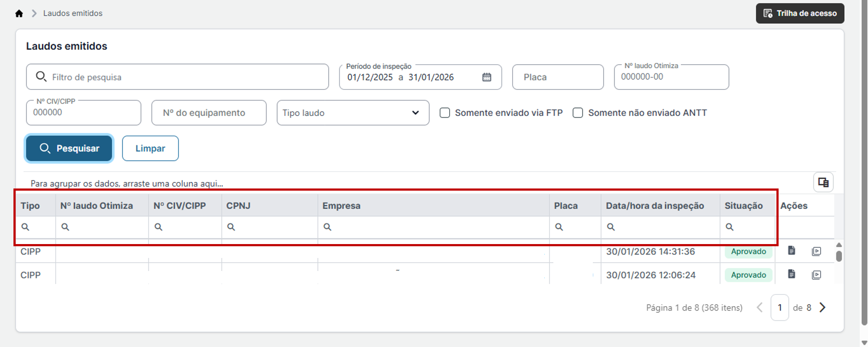The width and height of the screenshot is (868, 347).
Task: Click the table's vertical scrollbar thumb
Action: coord(839,256)
